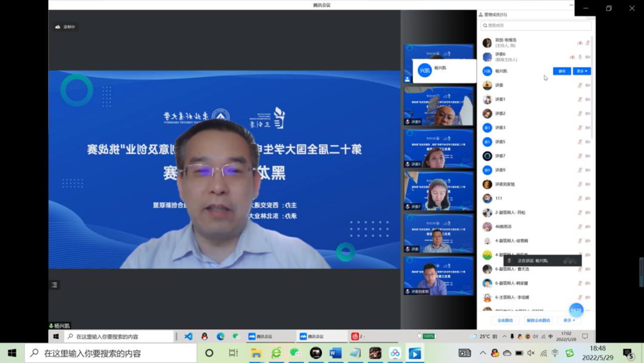644x363 pixels.
Task: Click the 解除全体静音 unmute all button
Action: (538, 320)
